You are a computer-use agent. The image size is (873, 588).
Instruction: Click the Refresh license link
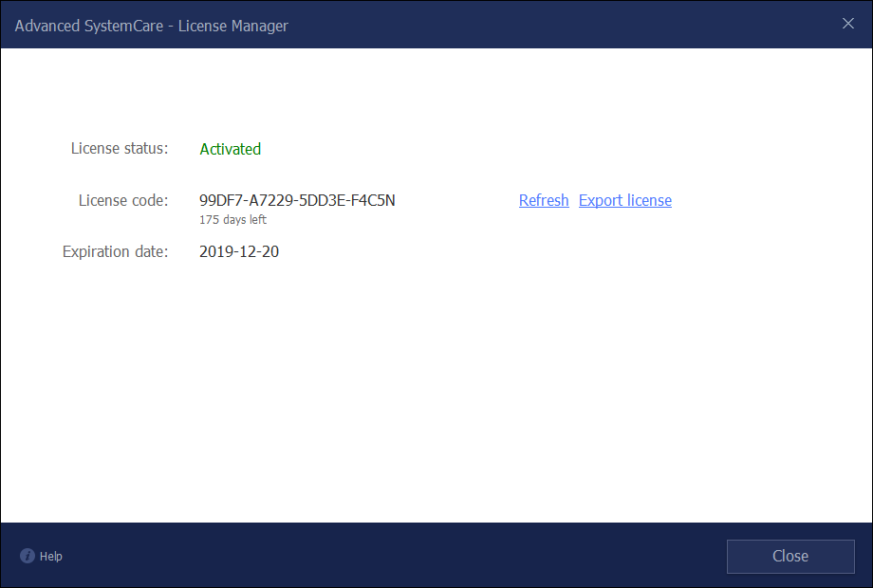[x=544, y=200]
